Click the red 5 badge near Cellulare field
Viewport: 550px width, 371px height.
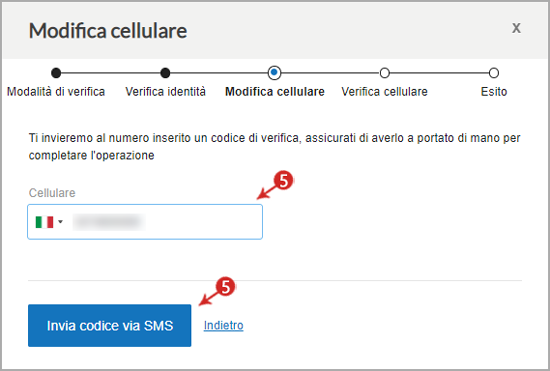283,181
